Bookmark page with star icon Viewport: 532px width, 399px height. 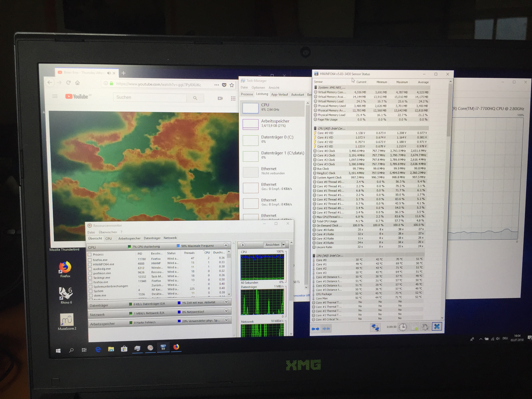232,85
